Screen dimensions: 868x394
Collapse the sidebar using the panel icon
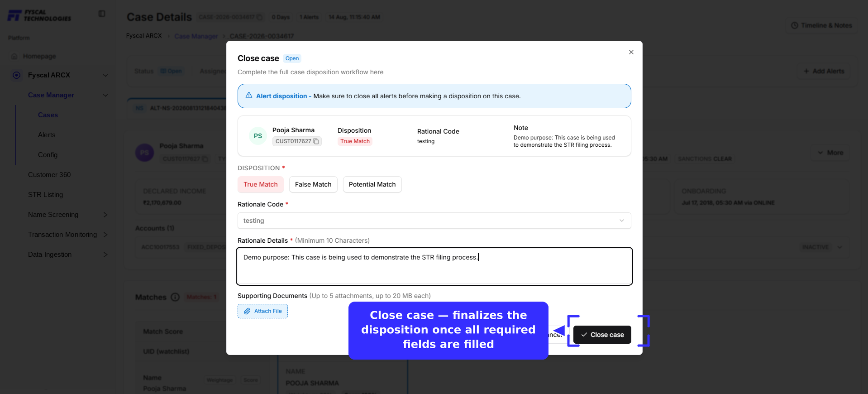(x=102, y=14)
